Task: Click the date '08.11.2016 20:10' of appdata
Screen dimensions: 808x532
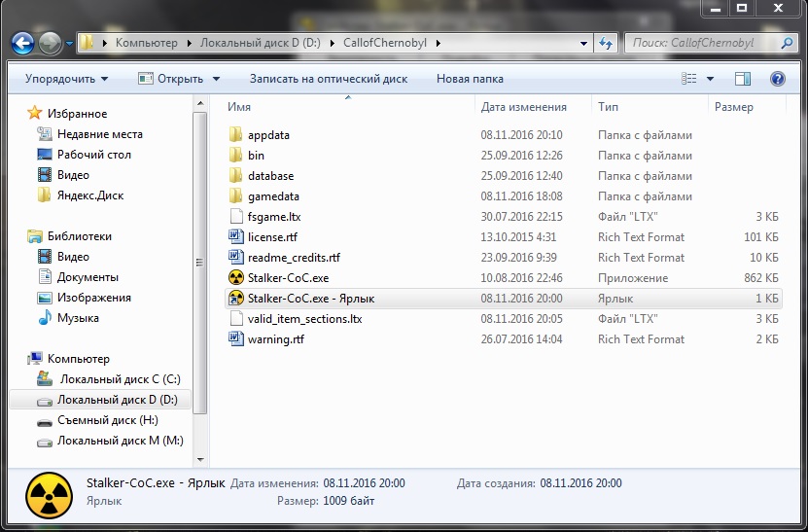Action: click(521, 135)
